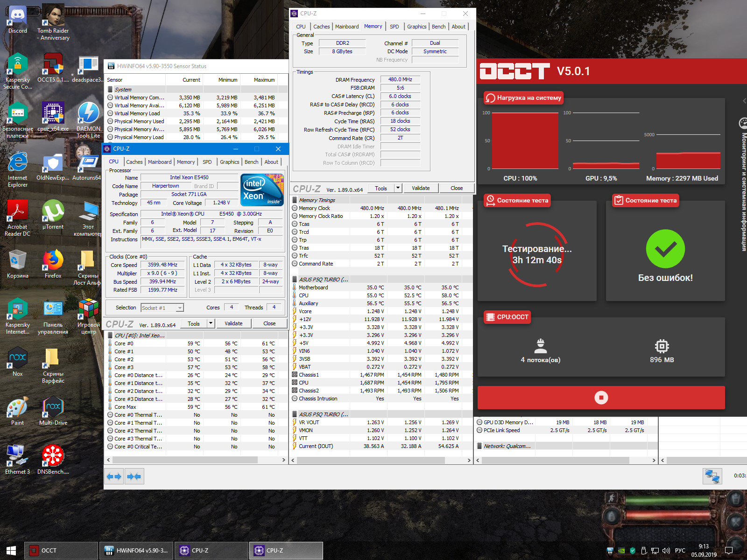This screenshot has width=747, height=560.
Task: Open the Windows notification center
Action: (x=729, y=551)
